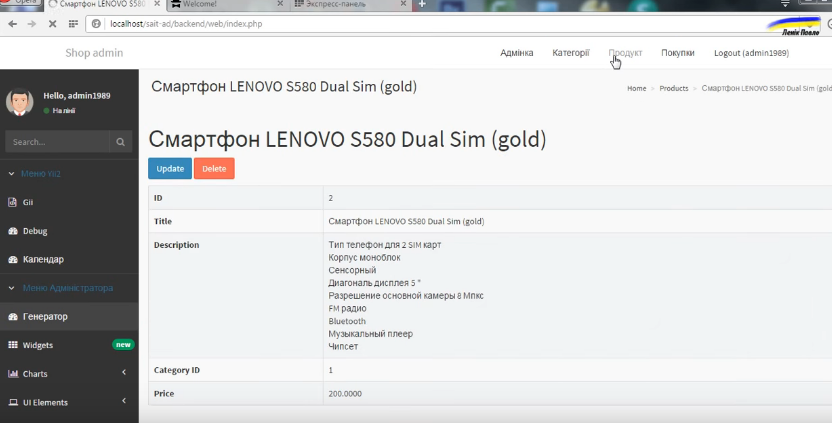Screen dimensions: 832x423
Task: Click the Календар sidebar icon
Action: click(x=13, y=260)
